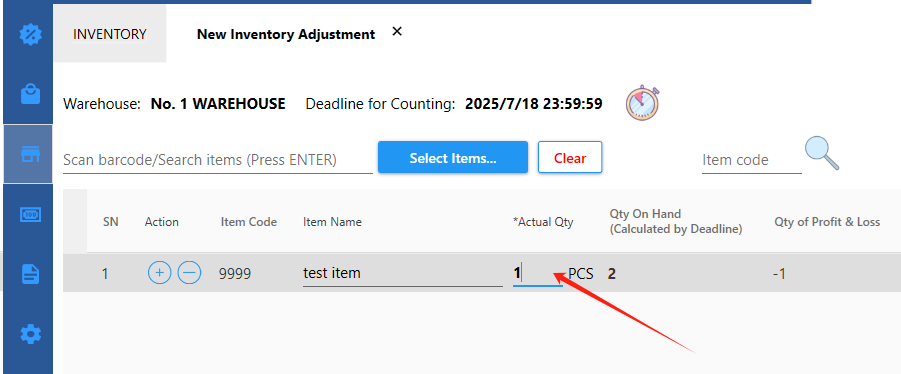Viewport: 901px width, 374px height.
Task: Open the cash banknote sidebar icon
Action: coord(30,214)
